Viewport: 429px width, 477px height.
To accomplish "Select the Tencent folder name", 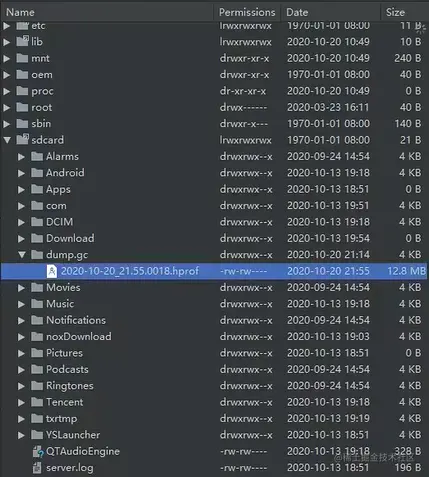I will tap(65, 402).
